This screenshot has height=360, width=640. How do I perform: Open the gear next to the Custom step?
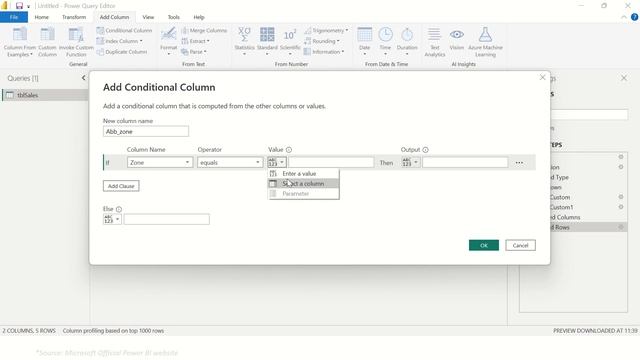pos(621,197)
